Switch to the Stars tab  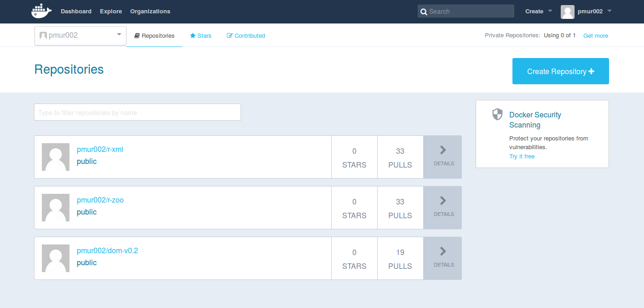pyautogui.click(x=201, y=35)
